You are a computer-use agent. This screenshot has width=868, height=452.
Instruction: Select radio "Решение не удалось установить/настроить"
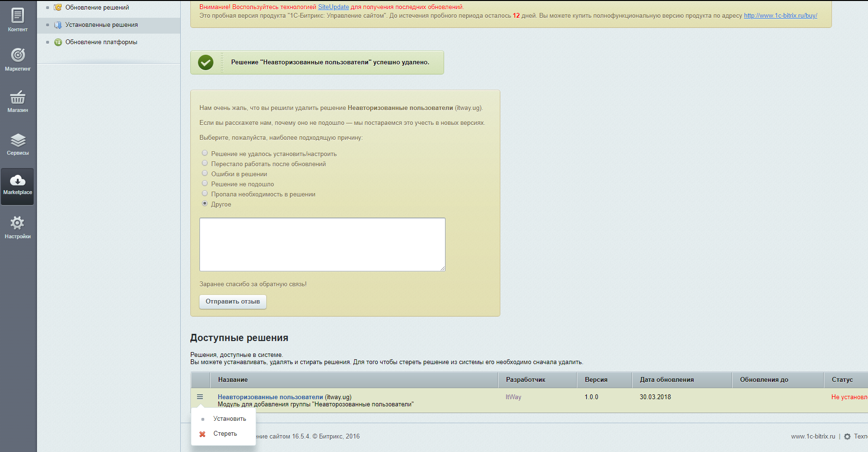click(x=205, y=153)
